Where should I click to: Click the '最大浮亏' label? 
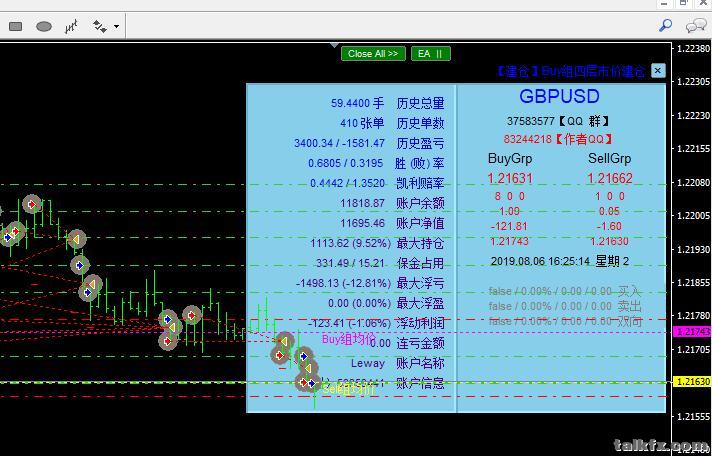click(420, 283)
